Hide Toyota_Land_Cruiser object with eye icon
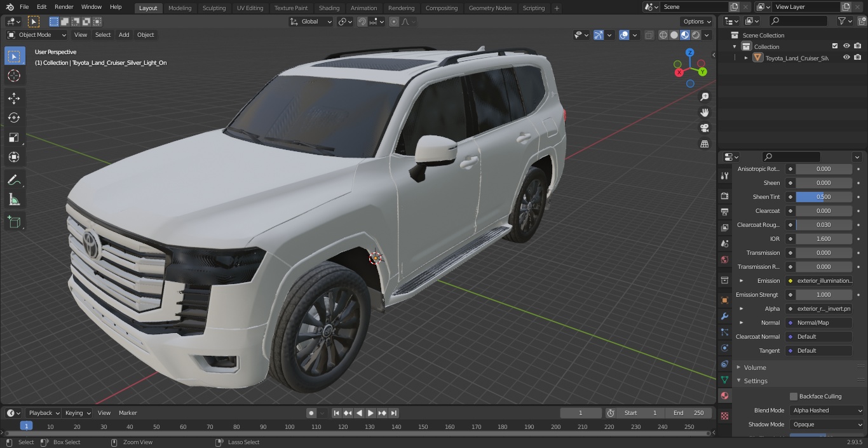Screen dimensions: 868x448 [846, 58]
